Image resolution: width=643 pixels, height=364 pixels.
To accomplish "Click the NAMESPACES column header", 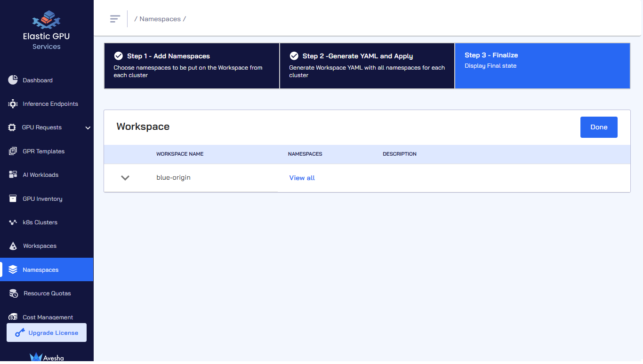I will pos(305,154).
